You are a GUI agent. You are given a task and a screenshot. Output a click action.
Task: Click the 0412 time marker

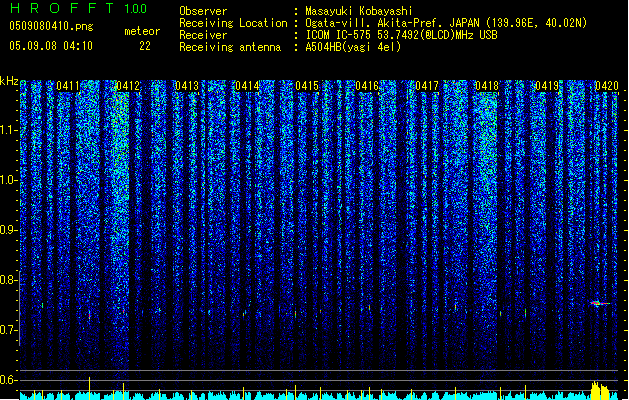pyautogui.click(x=128, y=86)
